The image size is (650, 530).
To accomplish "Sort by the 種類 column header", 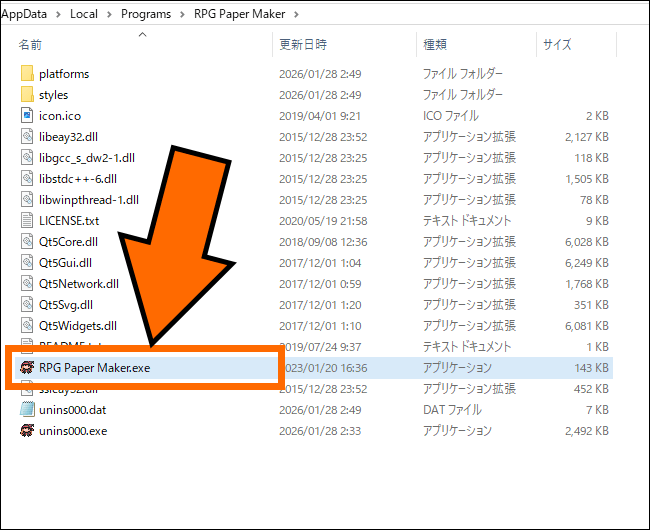I will click(435, 45).
